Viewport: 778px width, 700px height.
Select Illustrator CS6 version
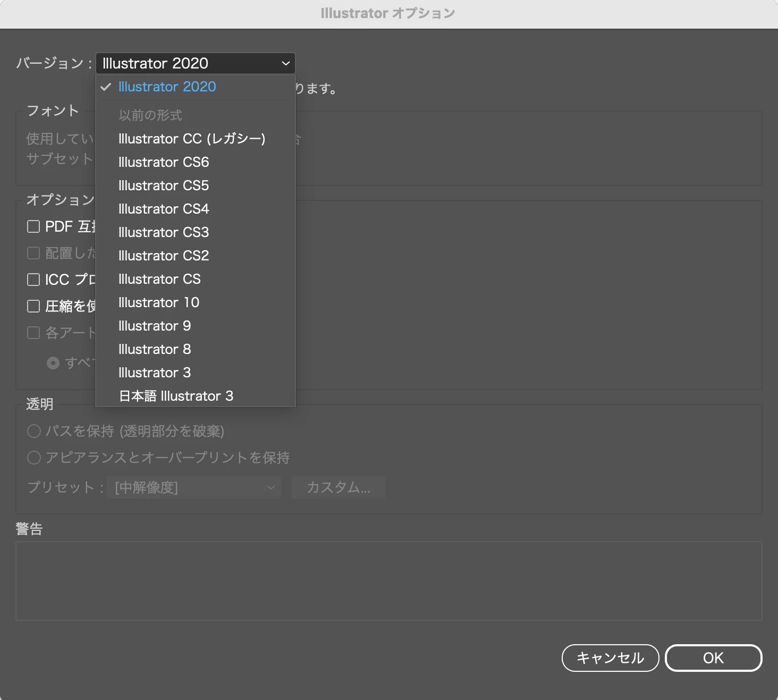click(195, 162)
